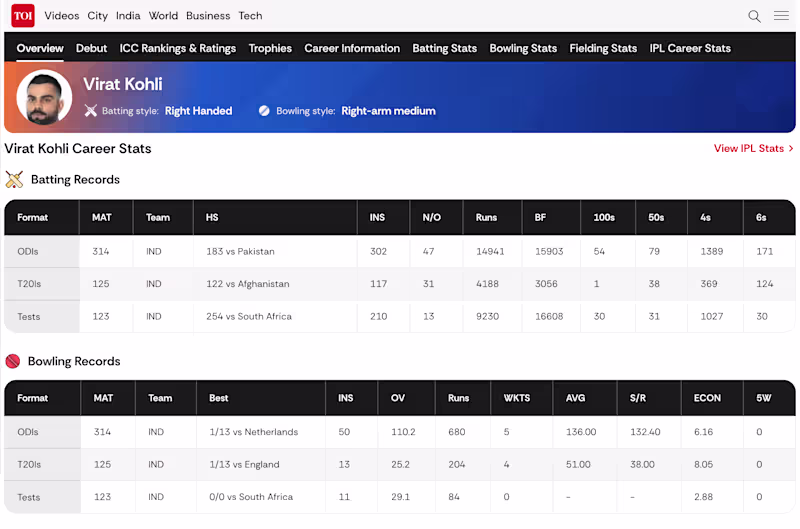Click the '1/13 vs Netherlands' cell
This screenshot has width=800, height=529.
(x=254, y=432)
